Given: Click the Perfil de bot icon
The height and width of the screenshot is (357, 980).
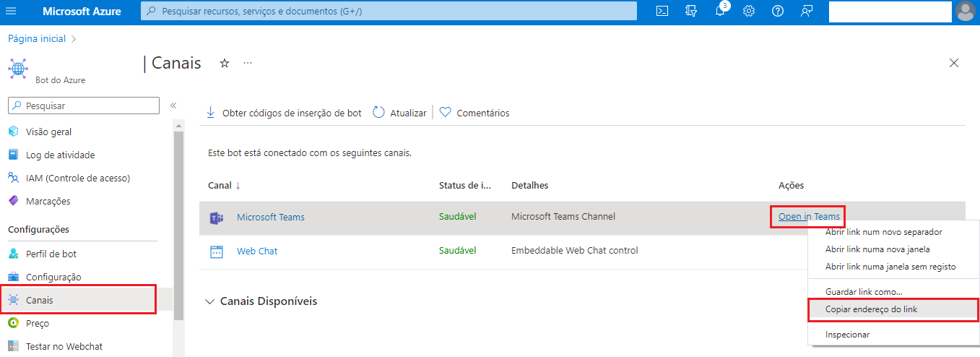Looking at the screenshot, I should (13, 254).
